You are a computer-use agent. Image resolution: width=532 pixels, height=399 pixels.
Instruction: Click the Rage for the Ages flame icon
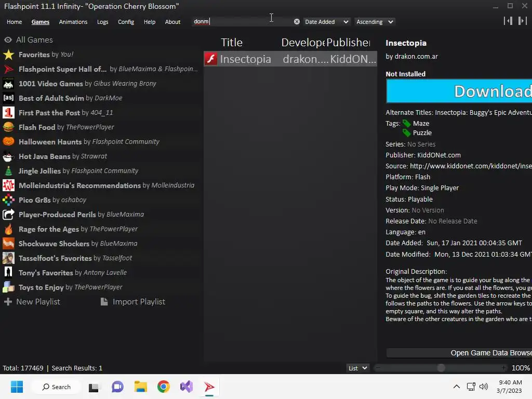[x=8, y=229]
